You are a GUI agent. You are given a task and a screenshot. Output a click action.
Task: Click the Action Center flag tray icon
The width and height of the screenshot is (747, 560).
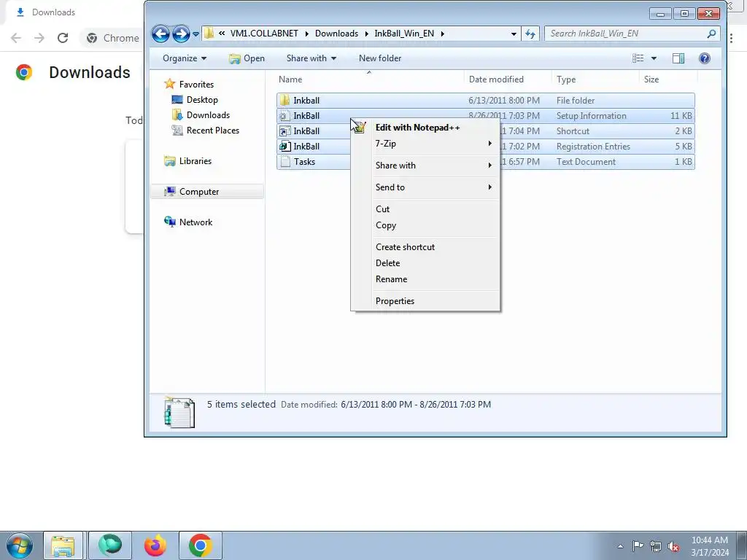(638, 546)
